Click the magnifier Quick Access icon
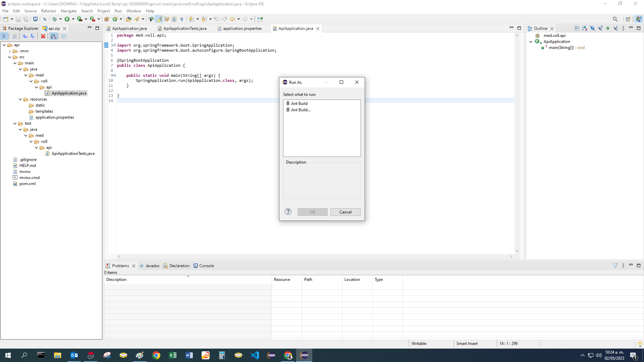The width and height of the screenshot is (644, 362). point(615,19)
